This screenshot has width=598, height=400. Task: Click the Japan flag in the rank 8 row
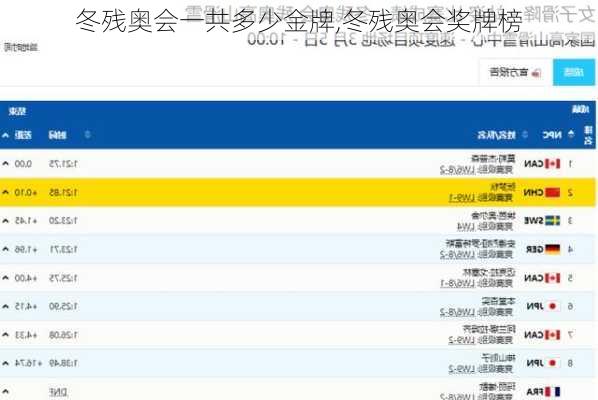(x=552, y=363)
